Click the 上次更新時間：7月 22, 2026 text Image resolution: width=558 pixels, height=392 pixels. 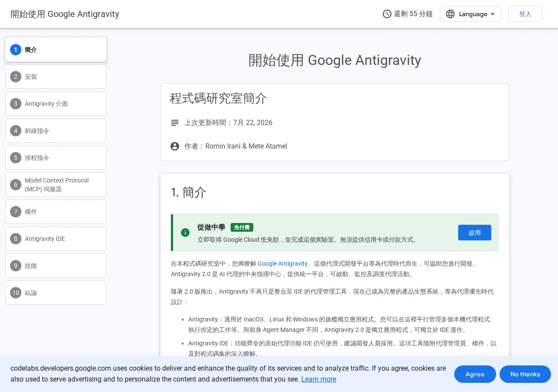pyautogui.click(x=228, y=123)
